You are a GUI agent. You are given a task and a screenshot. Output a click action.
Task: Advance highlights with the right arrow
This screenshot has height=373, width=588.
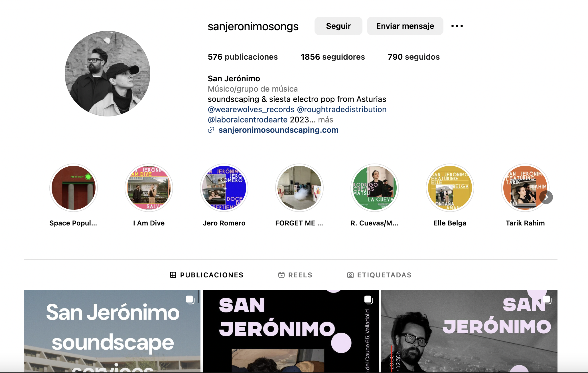(546, 197)
